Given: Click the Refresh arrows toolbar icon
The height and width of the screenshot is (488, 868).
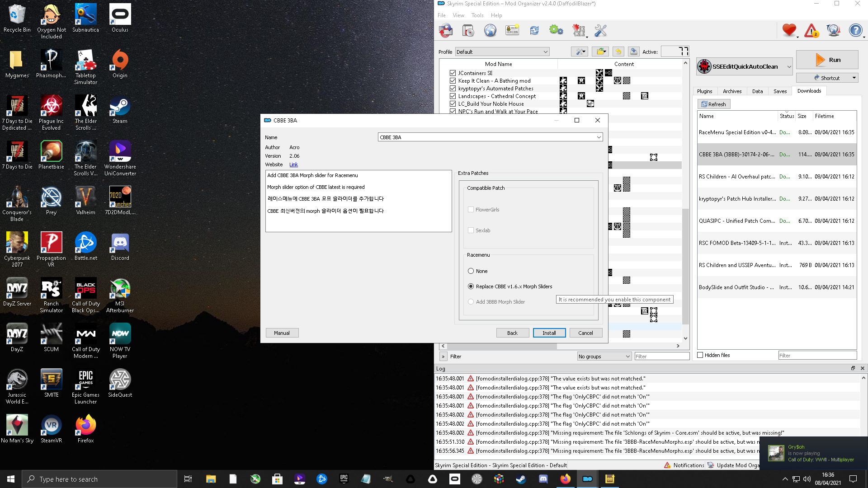Looking at the screenshot, I should (534, 31).
